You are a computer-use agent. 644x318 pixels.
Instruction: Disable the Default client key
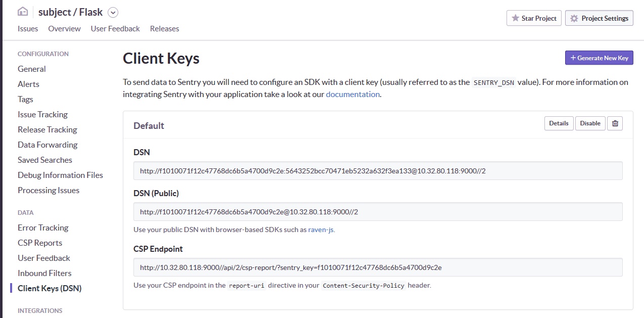(590, 123)
